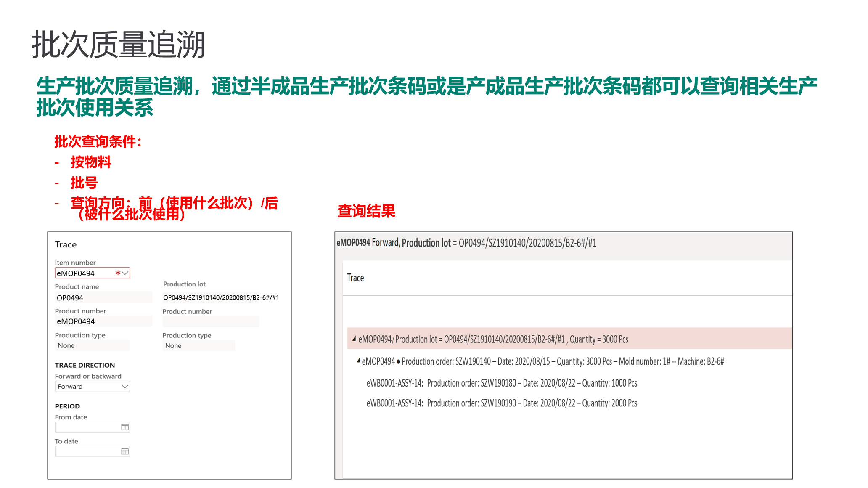Select Production order SZW190190 row

click(x=502, y=403)
